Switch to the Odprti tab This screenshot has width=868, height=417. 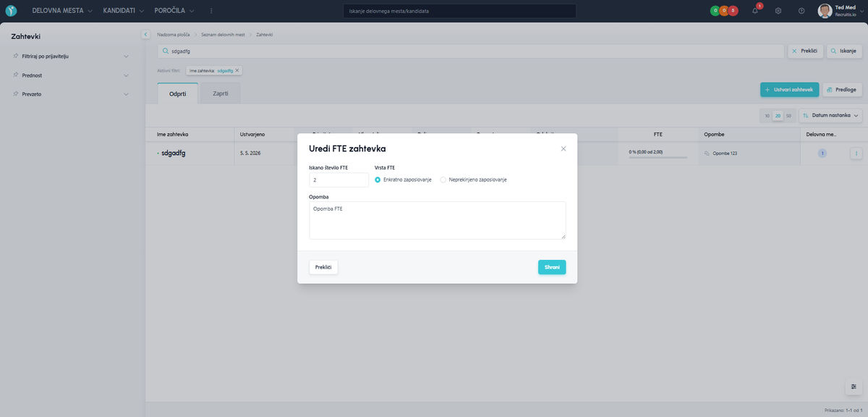(x=177, y=93)
